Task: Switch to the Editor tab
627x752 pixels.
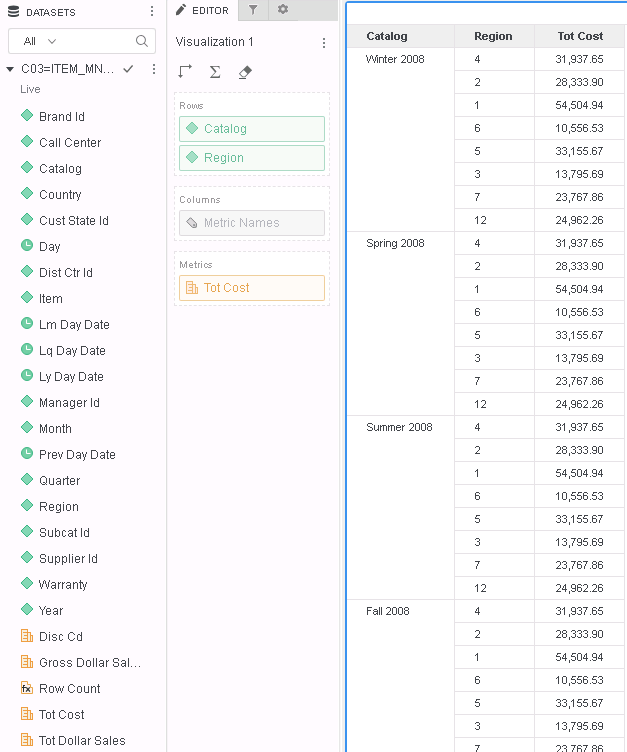Action: click(x=202, y=10)
